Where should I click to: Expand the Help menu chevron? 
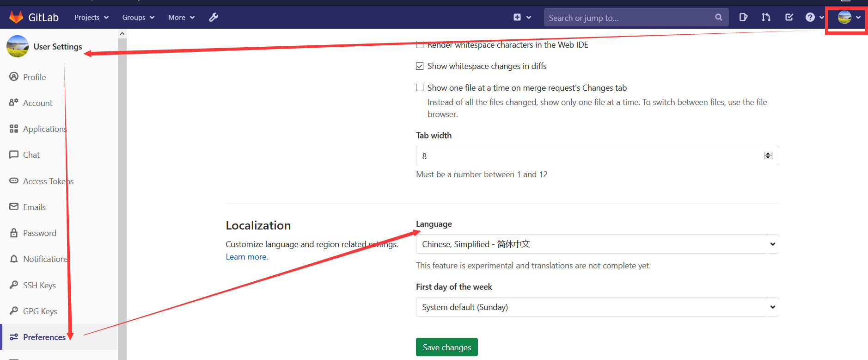pos(821,18)
